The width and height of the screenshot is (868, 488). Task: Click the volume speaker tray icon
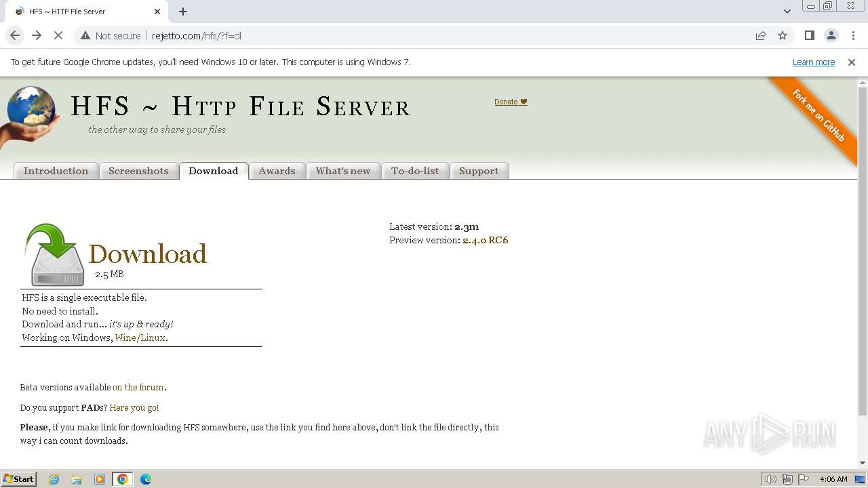pos(770,479)
